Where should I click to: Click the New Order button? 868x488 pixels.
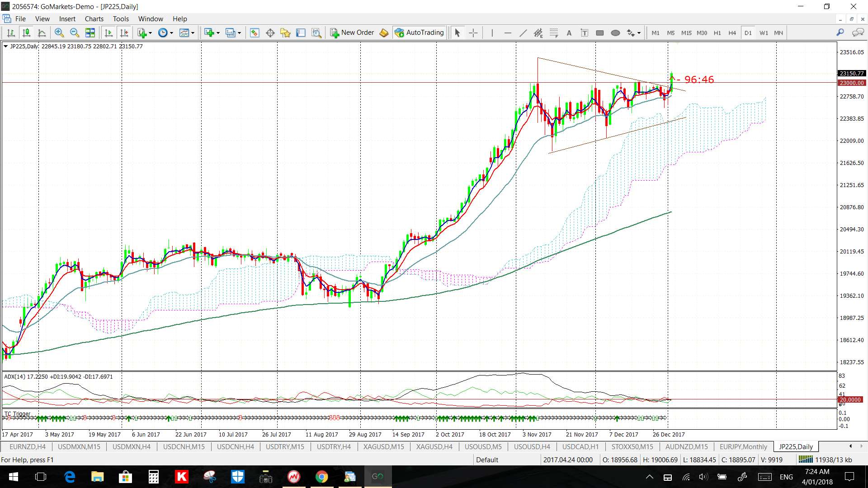point(352,33)
